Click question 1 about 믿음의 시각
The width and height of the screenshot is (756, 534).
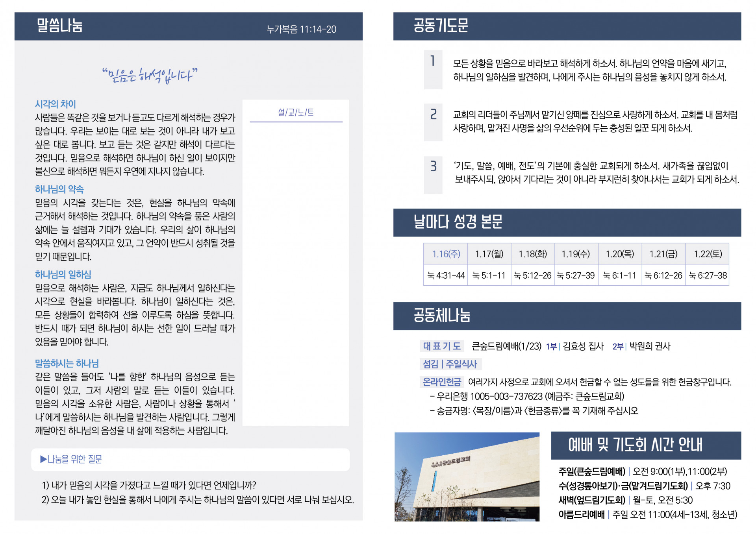click(149, 485)
